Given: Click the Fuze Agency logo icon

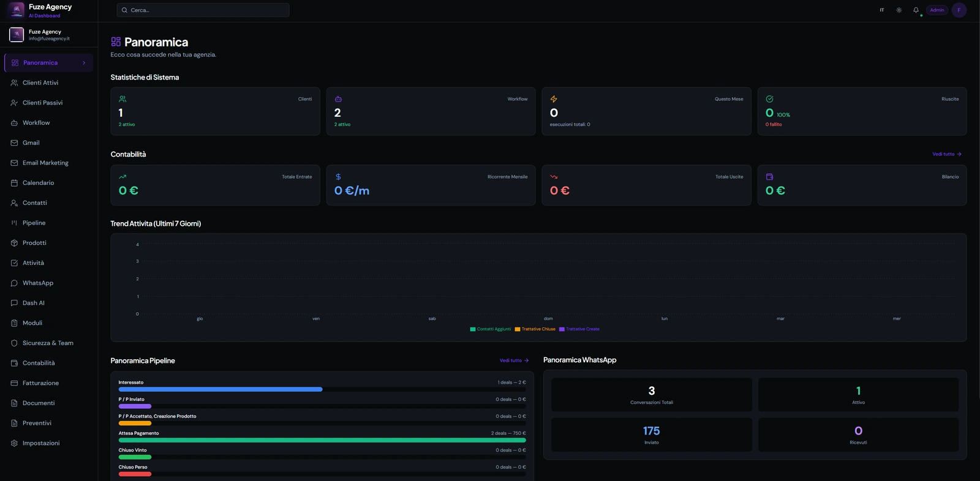Looking at the screenshot, I should pos(17,10).
